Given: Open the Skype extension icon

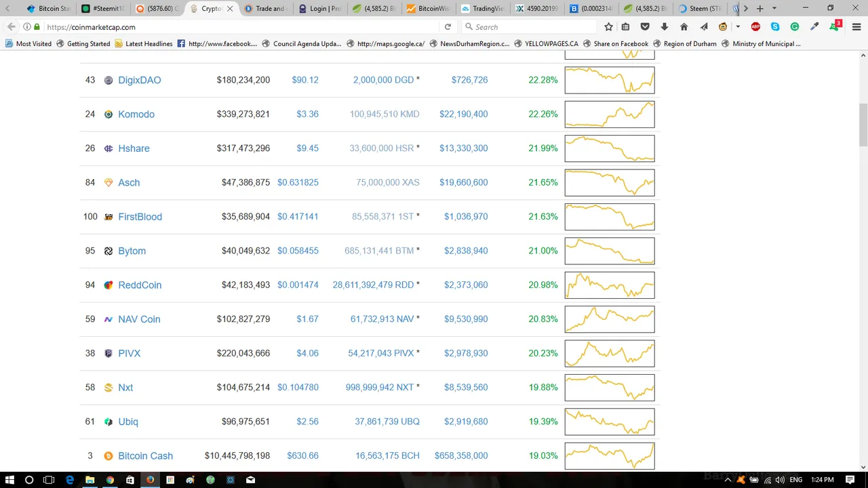Looking at the screenshot, I should pyautogui.click(x=775, y=26).
